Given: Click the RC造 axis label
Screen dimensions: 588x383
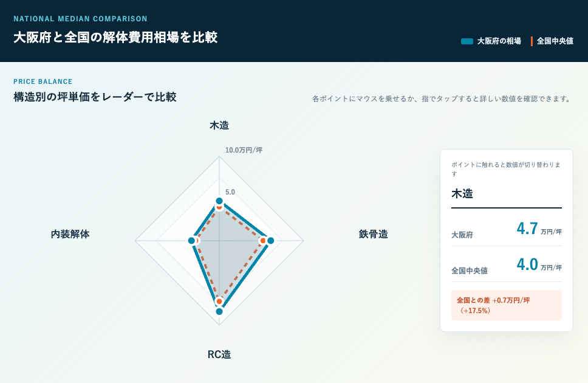Looking at the screenshot, I should click(219, 354).
